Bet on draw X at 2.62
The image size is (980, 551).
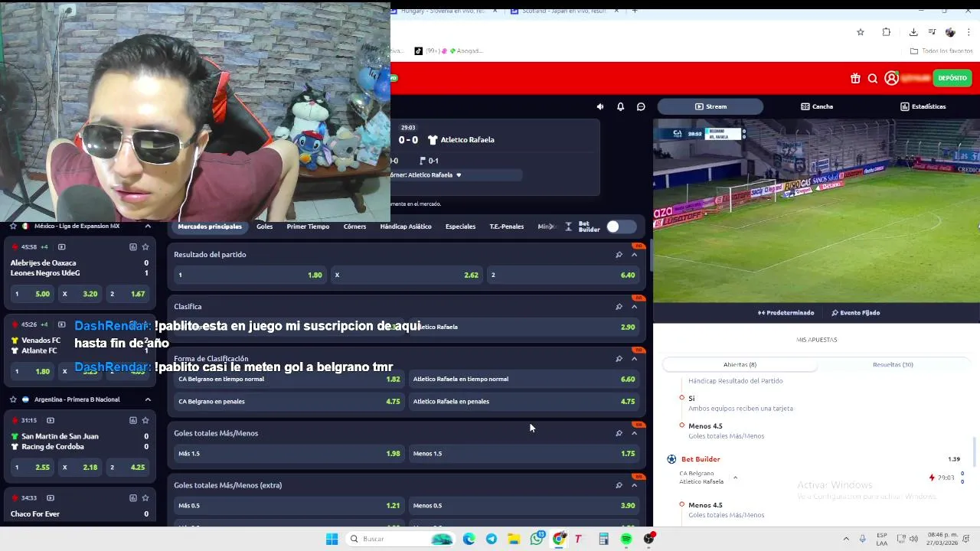coord(407,275)
